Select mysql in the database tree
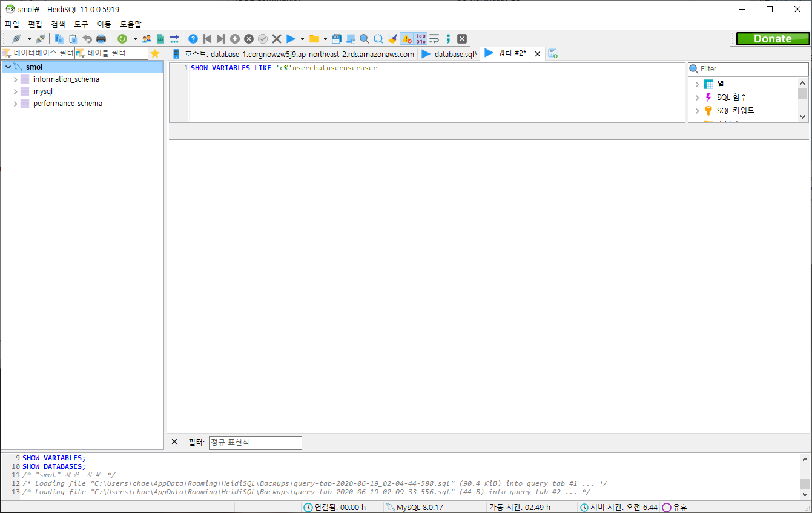This screenshot has height=513, width=812. [x=43, y=91]
